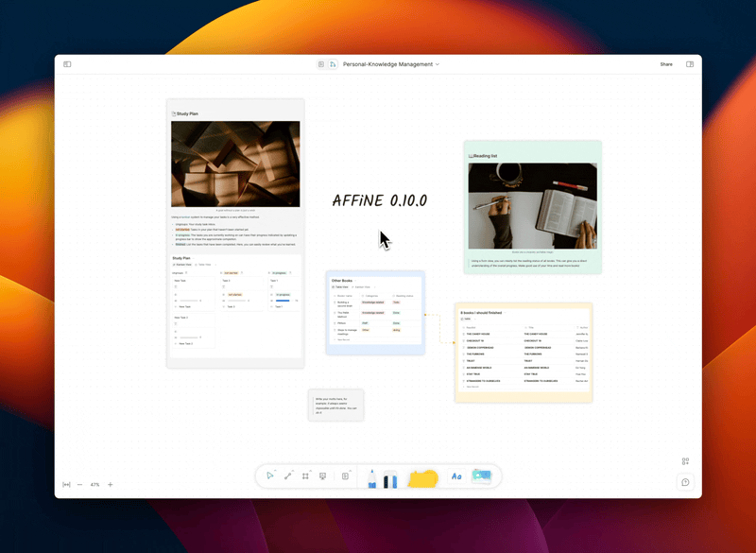The width and height of the screenshot is (756, 553).
Task: Click STAY TRUE in first column
Action: (x=473, y=374)
